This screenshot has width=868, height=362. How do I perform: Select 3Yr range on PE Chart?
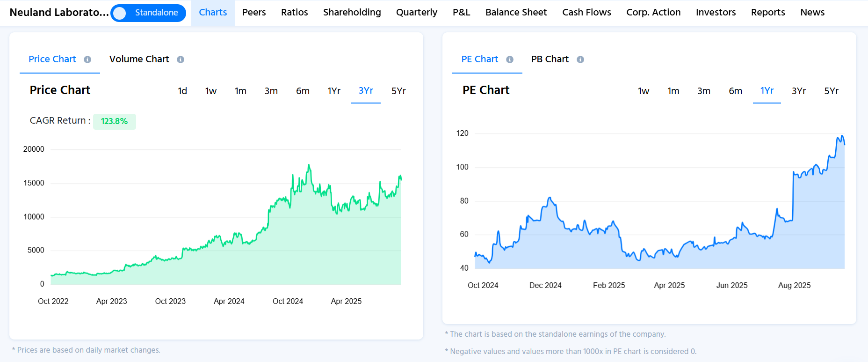tap(798, 91)
